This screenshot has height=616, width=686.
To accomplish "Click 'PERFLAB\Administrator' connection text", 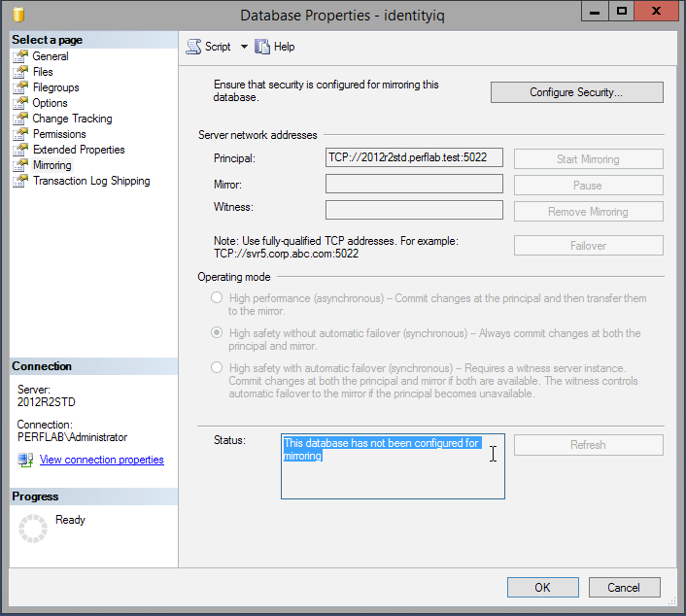I will 72,437.
